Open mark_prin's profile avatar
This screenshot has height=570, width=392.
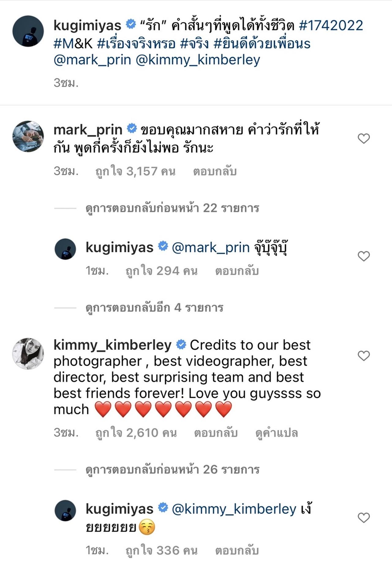(28, 136)
